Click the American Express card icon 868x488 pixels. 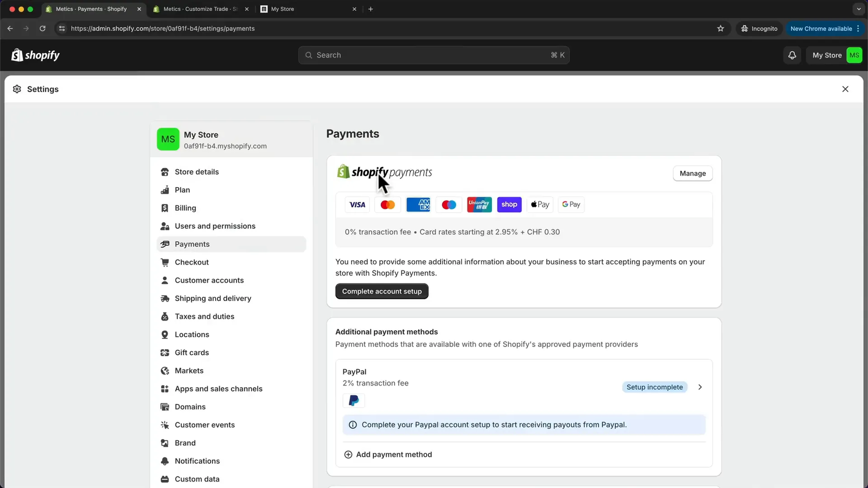[x=418, y=204]
